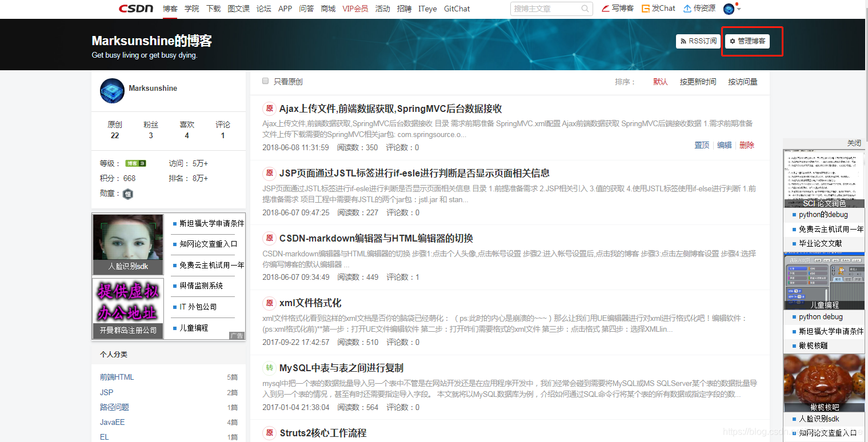Open the CSDN-markdown编辑器 article

point(376,238)
